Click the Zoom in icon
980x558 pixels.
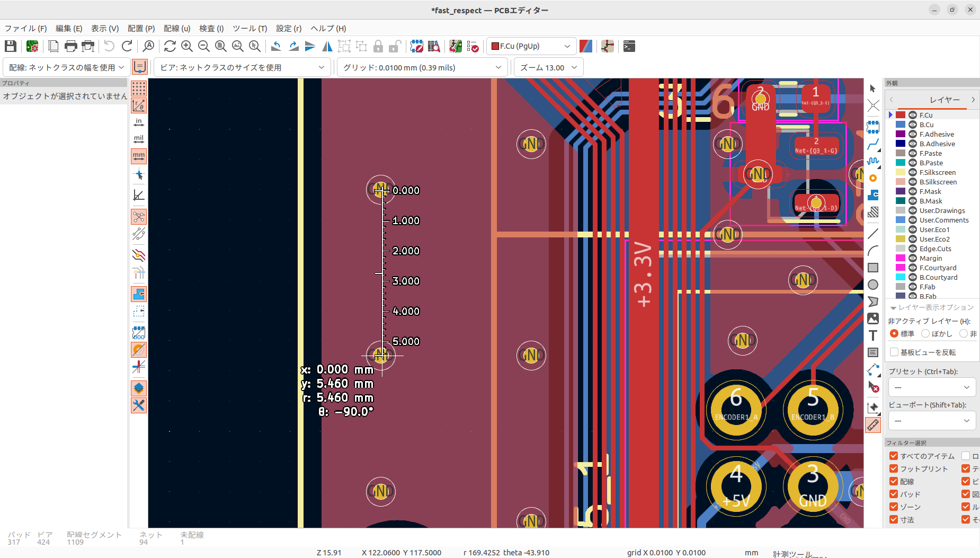tap(186, 47)
